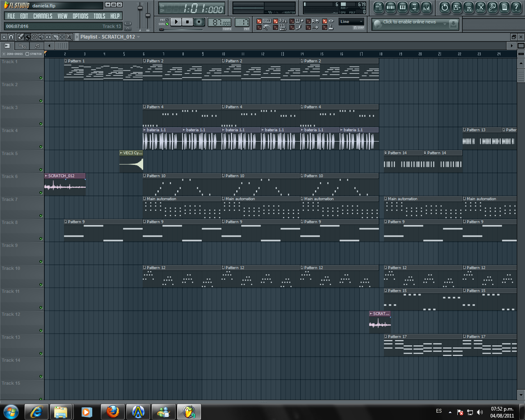
Task: Open the Step sequencer panel icon
Action: (x=391, y=7)
